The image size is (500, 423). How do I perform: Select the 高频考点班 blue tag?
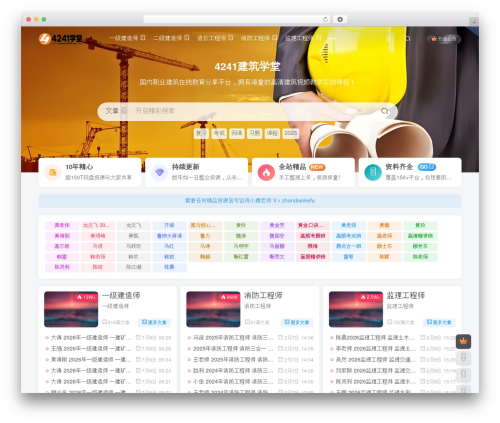tap(348, 236)
